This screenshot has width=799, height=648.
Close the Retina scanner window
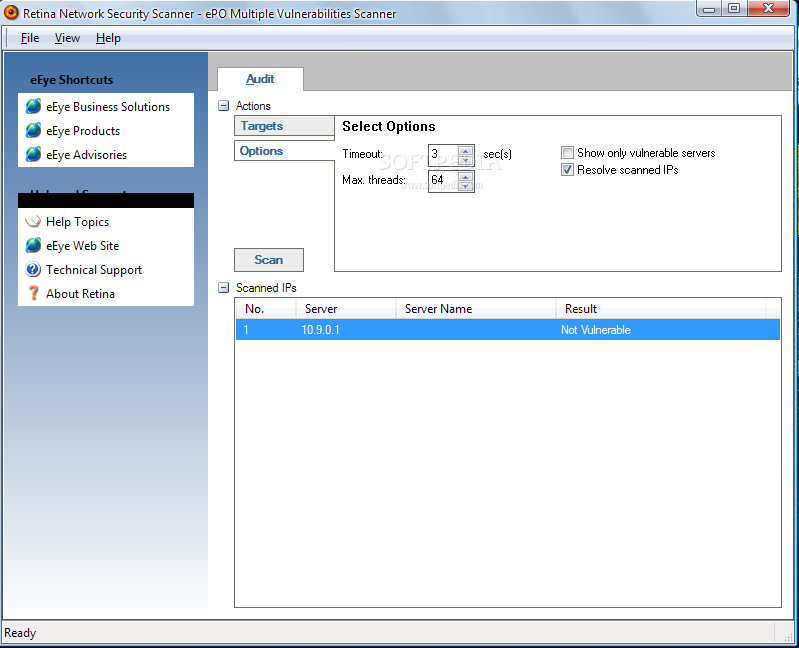(768, 9)
